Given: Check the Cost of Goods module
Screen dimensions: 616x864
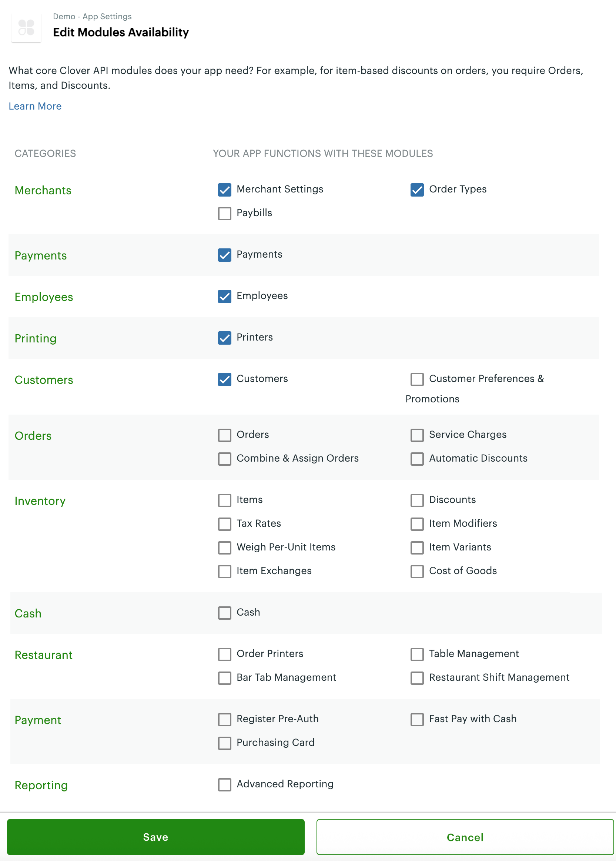Looking at the screenshot, I should pyautogui.click(x=417, y=572).
